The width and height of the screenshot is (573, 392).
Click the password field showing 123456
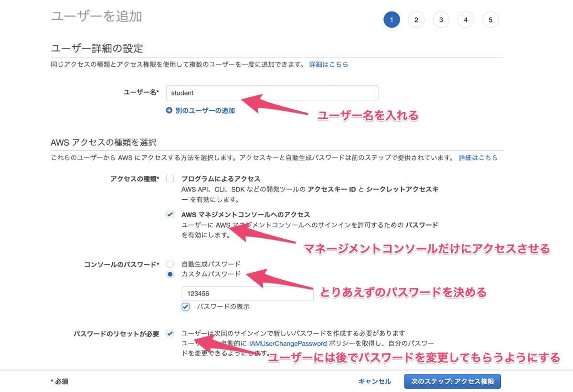[x=247, y=294]
